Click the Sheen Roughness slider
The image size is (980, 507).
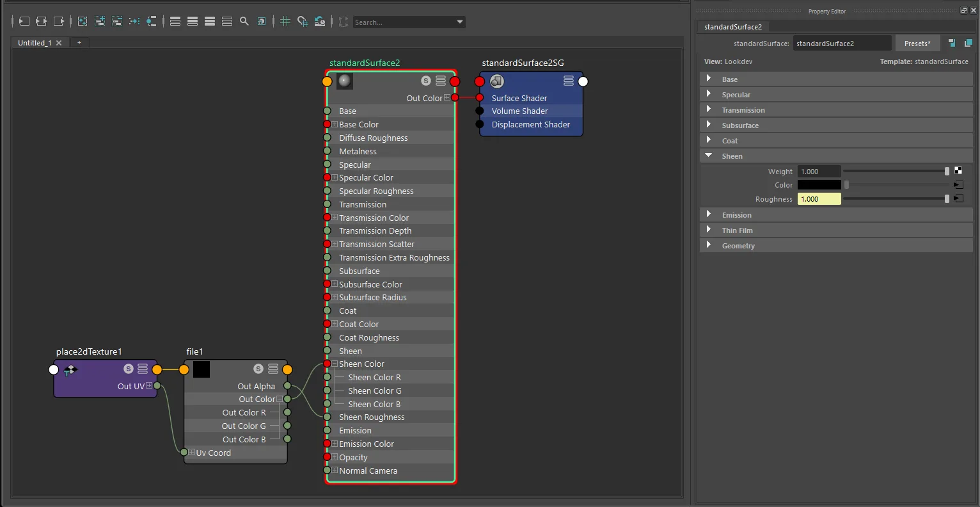point(896,198)
